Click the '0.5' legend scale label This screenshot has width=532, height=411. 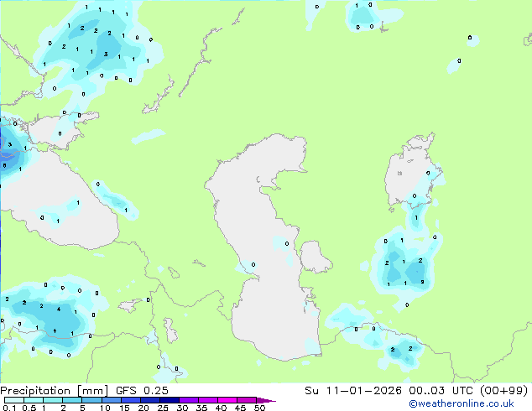click(29, 408)
